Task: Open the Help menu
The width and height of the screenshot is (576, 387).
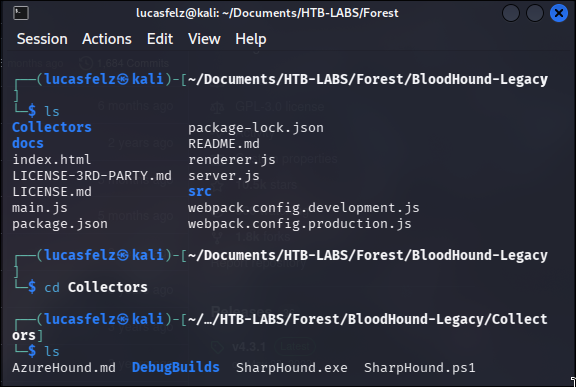Action: [251, 39]
